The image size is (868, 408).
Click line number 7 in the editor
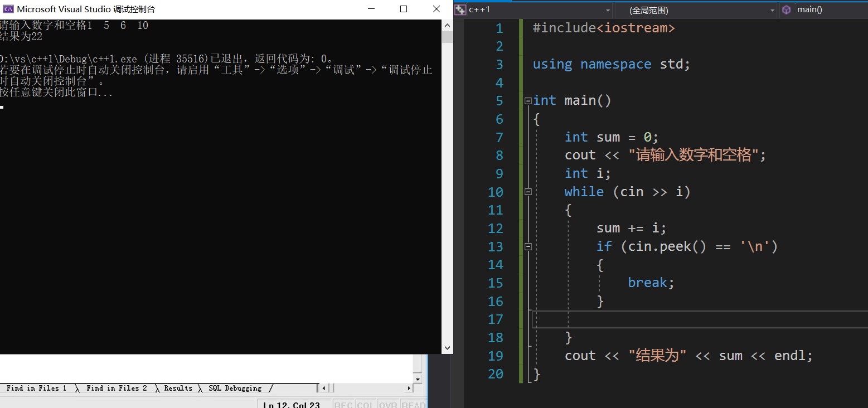pyautogui.click(x=500, y=137)
